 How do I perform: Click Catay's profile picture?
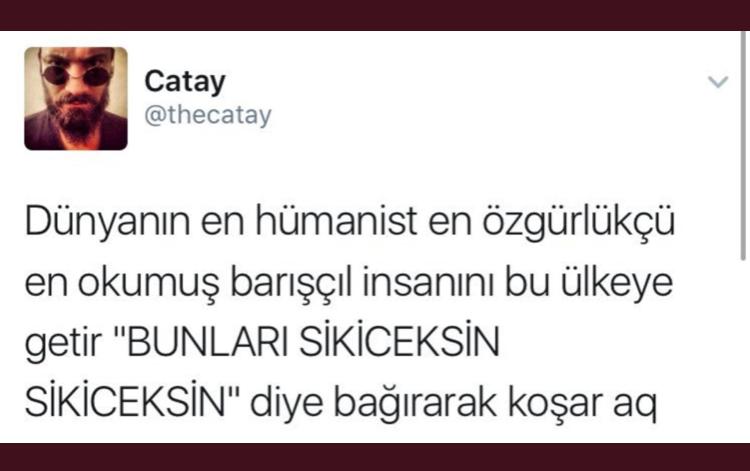[76, 99]
